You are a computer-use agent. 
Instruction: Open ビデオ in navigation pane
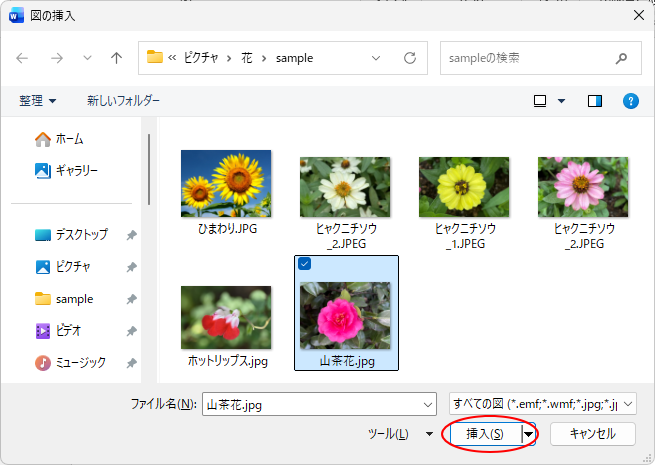(x=58, y=331)
